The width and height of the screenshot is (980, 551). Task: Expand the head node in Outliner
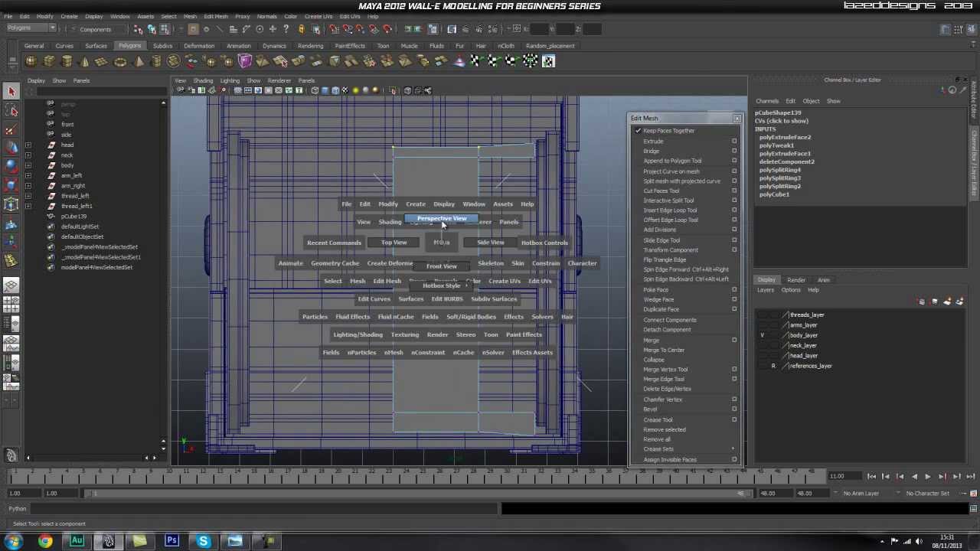28,145
